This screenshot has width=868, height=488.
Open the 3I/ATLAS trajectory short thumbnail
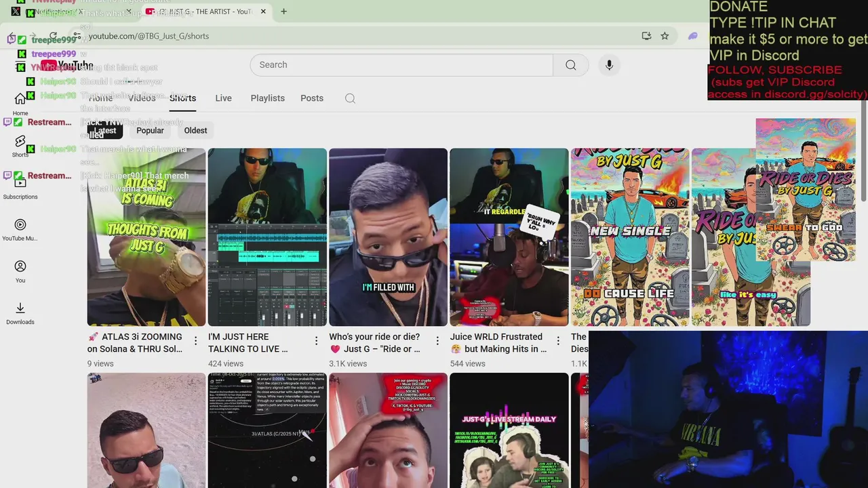tap(267, 430)
